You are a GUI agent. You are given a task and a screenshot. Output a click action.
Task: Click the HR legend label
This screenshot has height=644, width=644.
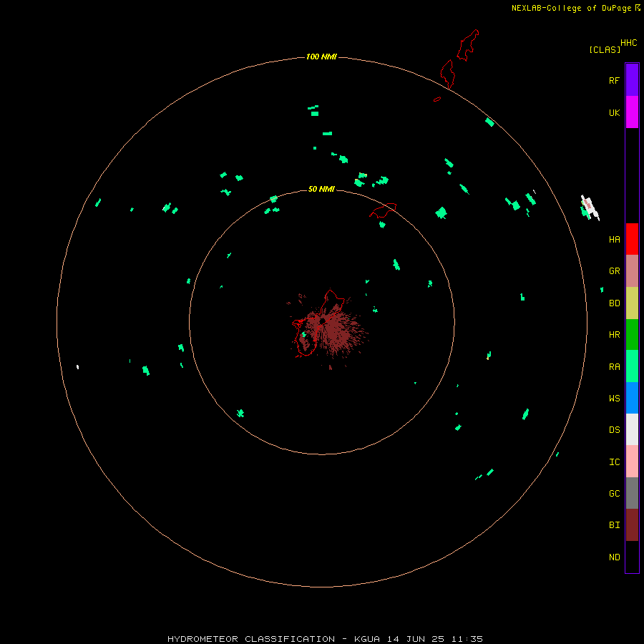(614, 335)
